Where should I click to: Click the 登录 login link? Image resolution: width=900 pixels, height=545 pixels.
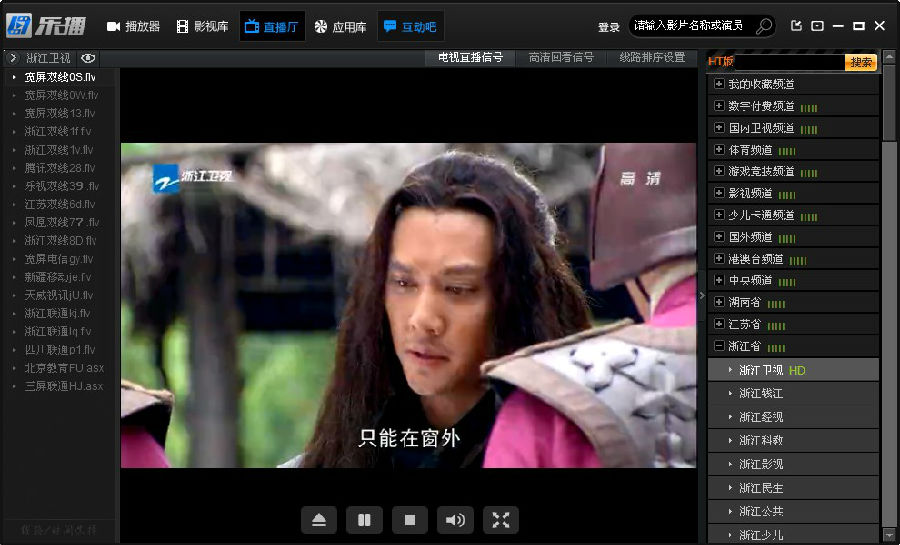[x=609, y=27]
